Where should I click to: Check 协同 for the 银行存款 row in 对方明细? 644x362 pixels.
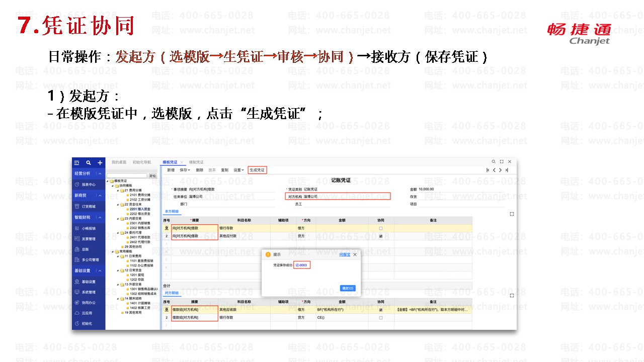(381, 318)
